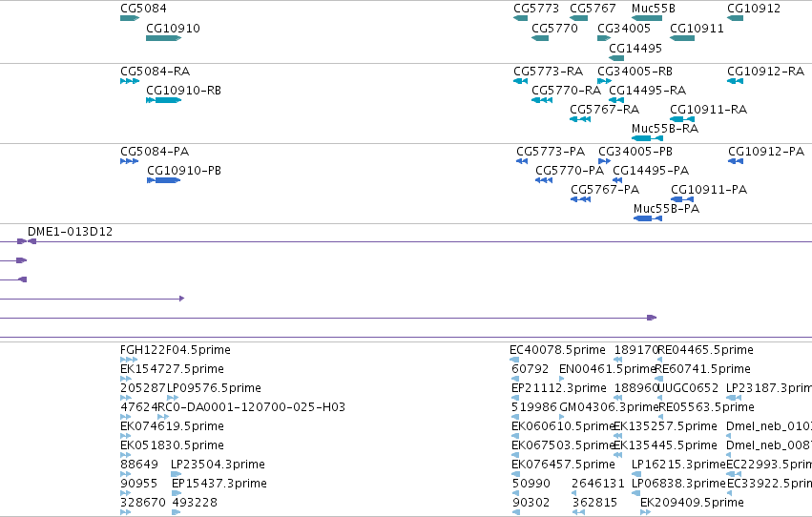Click the CG10911-RA transcript
This screenshot has height=517, width=812.
682,119
